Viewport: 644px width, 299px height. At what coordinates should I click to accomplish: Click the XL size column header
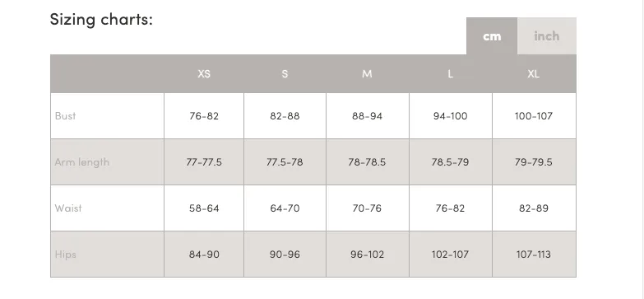click(534, 73)
